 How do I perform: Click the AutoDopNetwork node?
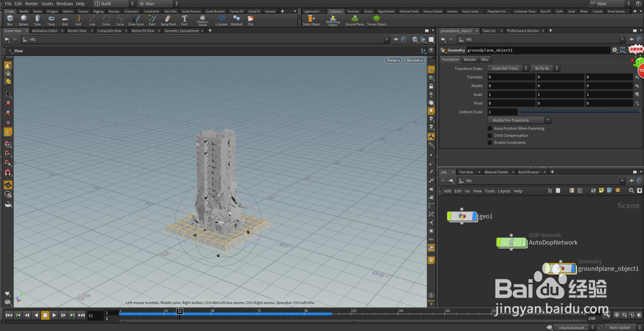[x=511, y=243]
